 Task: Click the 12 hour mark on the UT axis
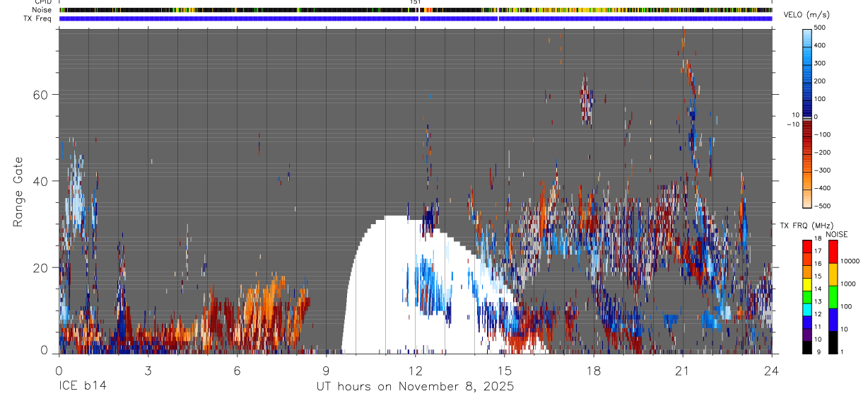[x=415, y=371]
